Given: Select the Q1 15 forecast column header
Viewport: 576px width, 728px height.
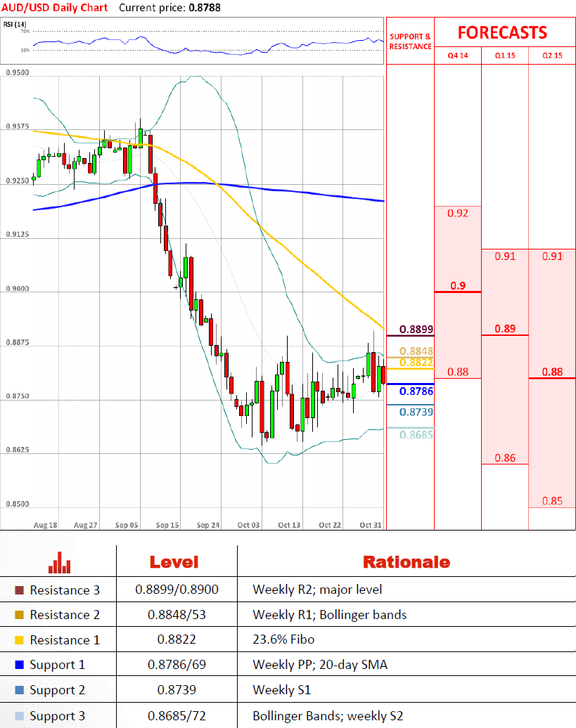Looking at the screenshot, I should tap(505, 56).
